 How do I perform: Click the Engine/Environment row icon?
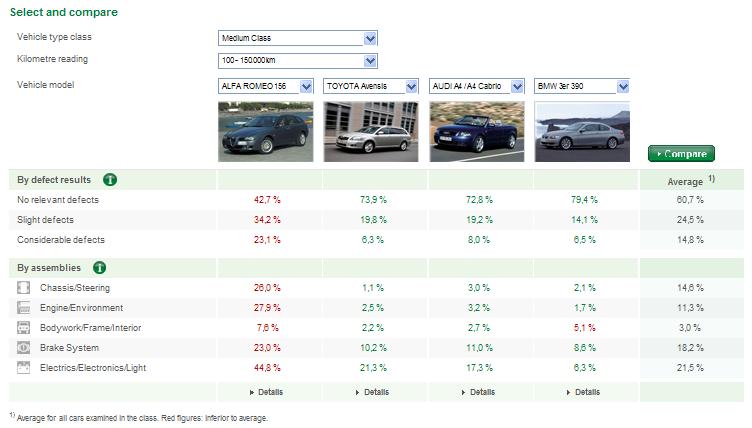[x=24, y=308]
